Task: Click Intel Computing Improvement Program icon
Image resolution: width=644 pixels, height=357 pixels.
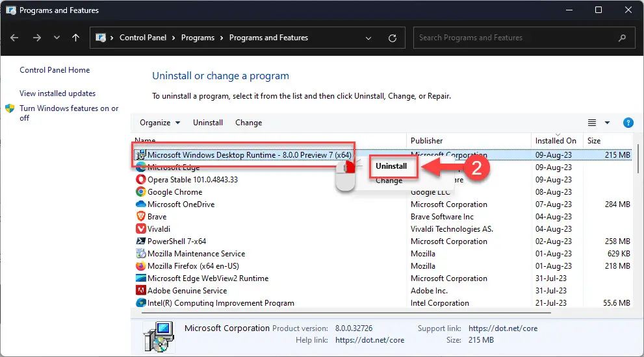Action: click(x=141, y=303)
